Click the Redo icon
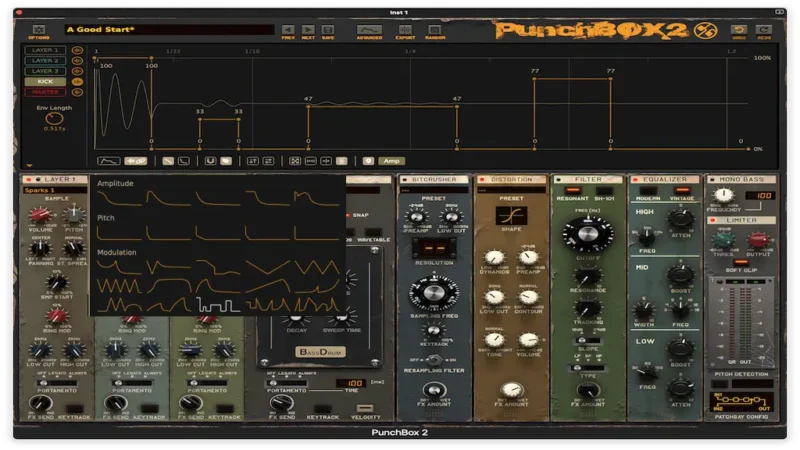Viewport: 800px width, 450px height. pos(764,30)
